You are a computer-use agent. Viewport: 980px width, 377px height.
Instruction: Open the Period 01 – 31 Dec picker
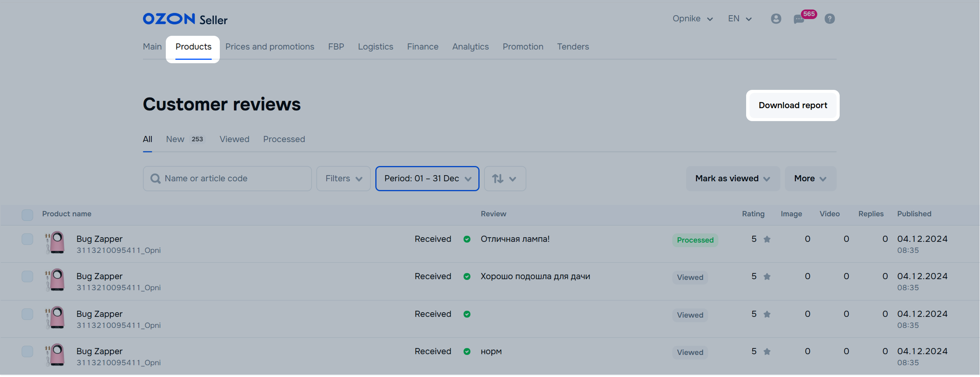427,179
